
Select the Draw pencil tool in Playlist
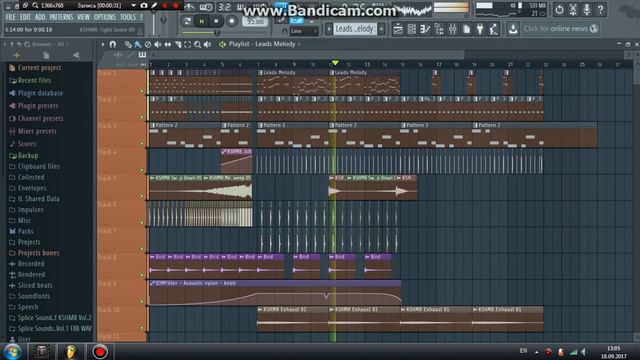pos(128,44)
